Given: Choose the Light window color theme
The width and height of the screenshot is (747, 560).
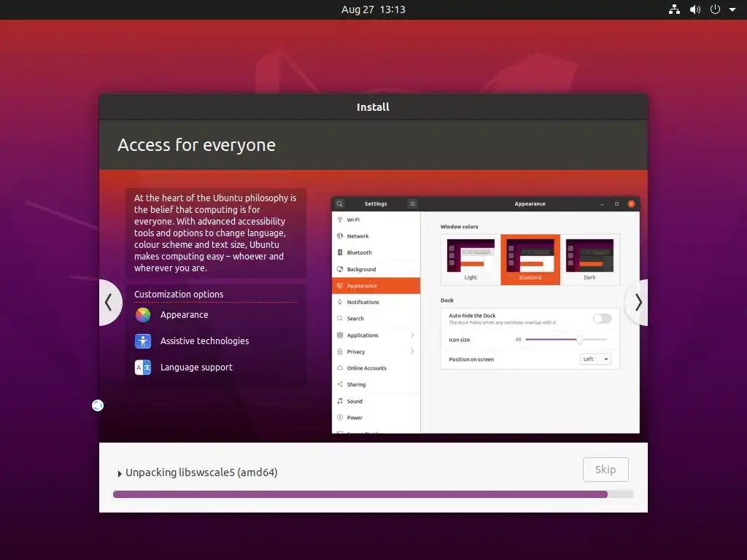Looking at the screenshot, I should [x=471, y=260].
